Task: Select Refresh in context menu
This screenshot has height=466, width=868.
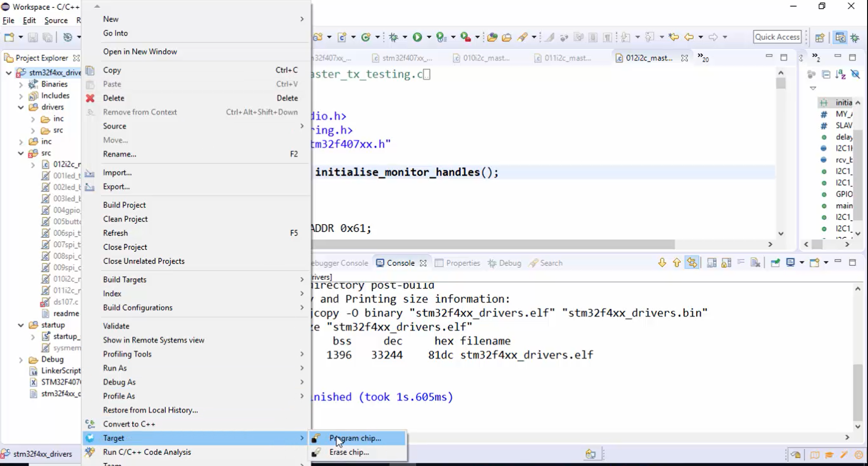Action: pyautogui.click(x=197, y=233)
